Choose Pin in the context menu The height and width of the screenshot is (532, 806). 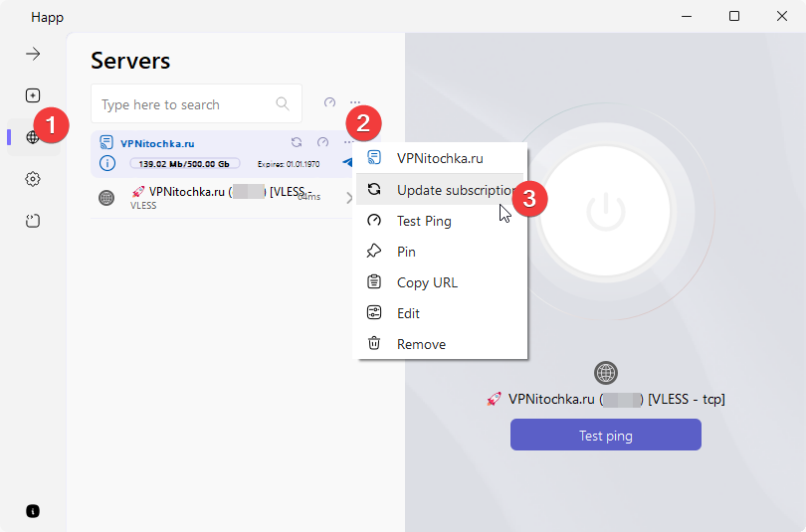pyautogui.click(x=440, y=252)
